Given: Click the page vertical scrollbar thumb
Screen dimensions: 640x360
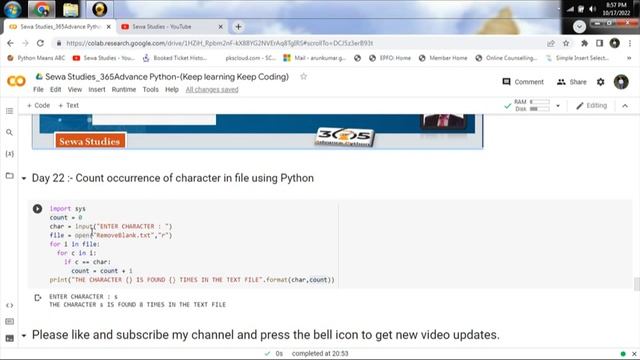Looking at the screenshot, I should pyautogui.click(x=636, y=284).
